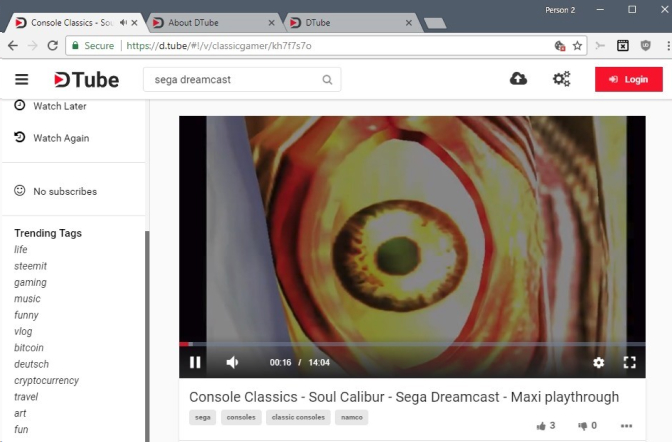Screen dimensions: 672x442
Task: Go back in browser history
Action: tap(12, 45)
